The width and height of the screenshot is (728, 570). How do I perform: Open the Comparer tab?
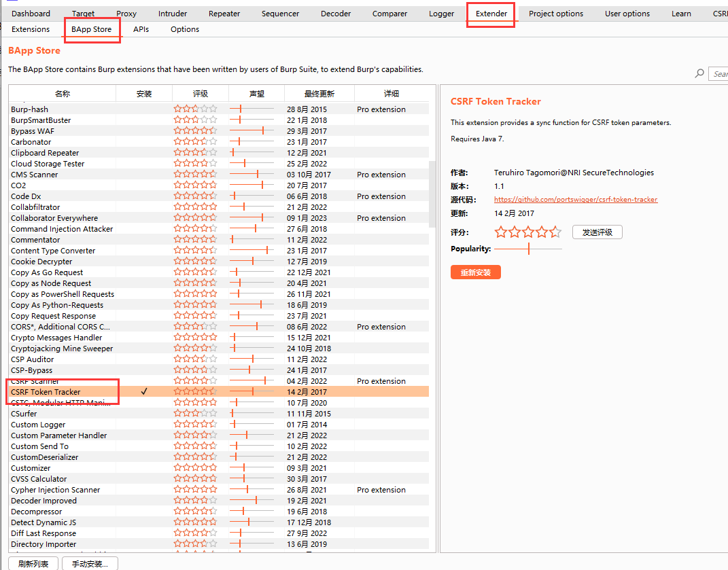pos(389,14)
